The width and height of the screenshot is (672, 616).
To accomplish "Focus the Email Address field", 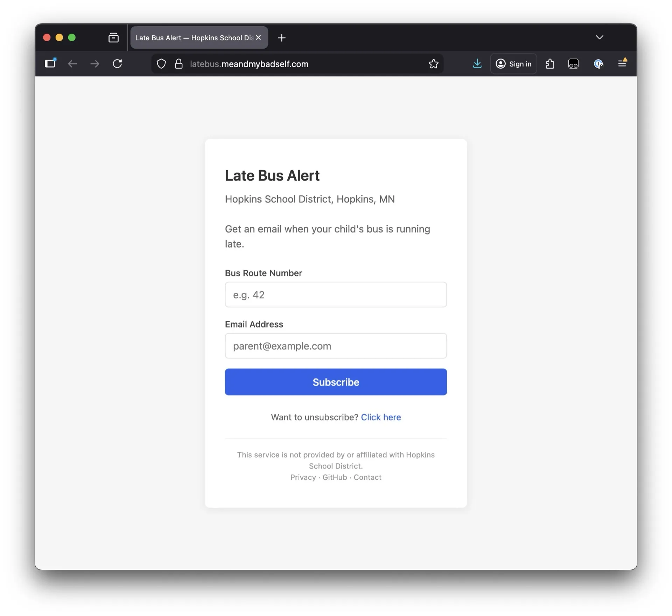I will [x=336, y=346].
